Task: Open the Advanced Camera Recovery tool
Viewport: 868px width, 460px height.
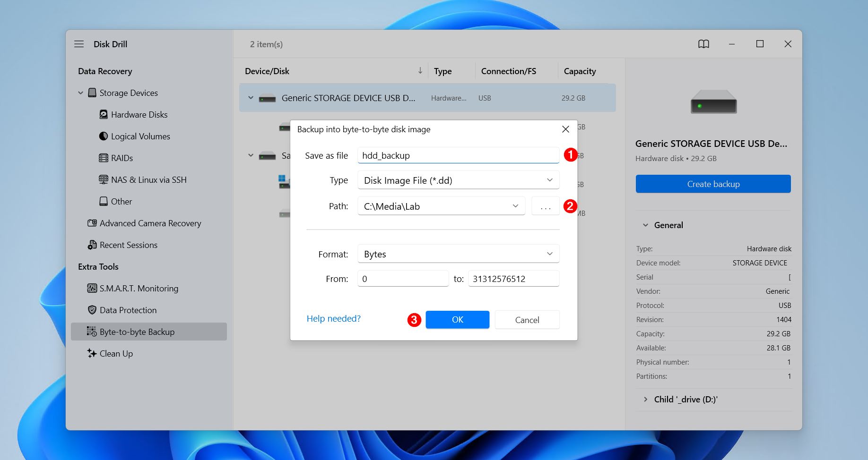Action: (x=92, y=223)
